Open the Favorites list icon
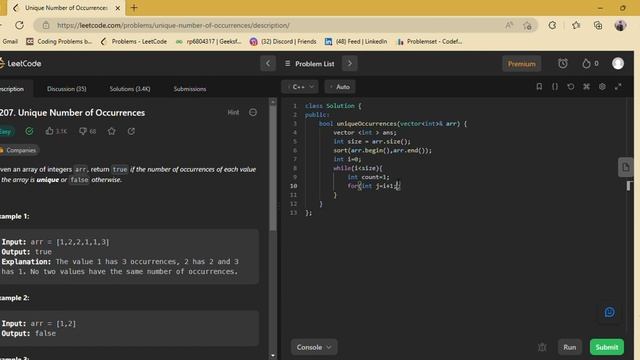 pos(576,25)
